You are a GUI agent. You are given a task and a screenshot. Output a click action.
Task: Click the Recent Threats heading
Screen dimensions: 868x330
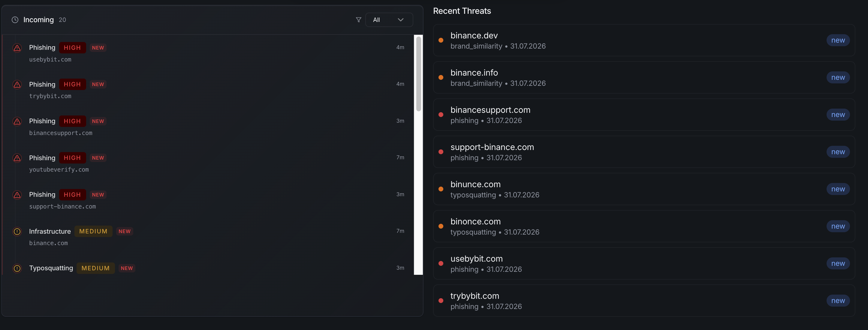click(x=462, y=11)
